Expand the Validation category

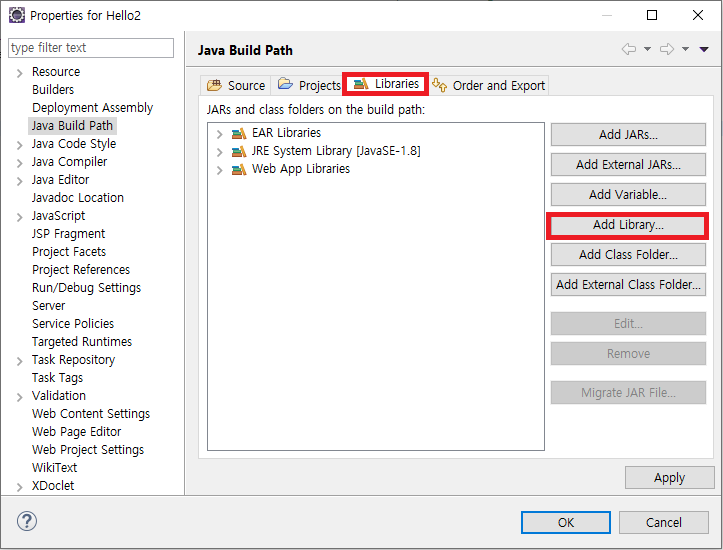19,397
